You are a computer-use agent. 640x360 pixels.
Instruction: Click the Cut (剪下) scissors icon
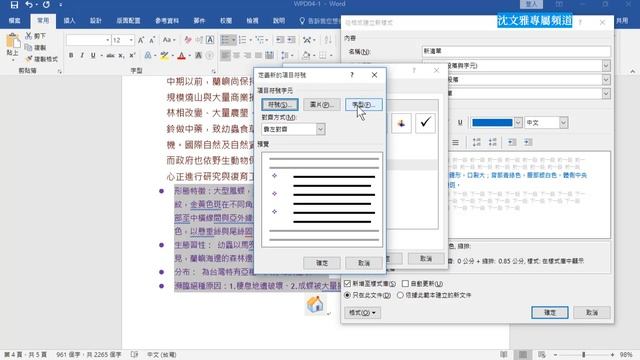click(x=29, y=36)
